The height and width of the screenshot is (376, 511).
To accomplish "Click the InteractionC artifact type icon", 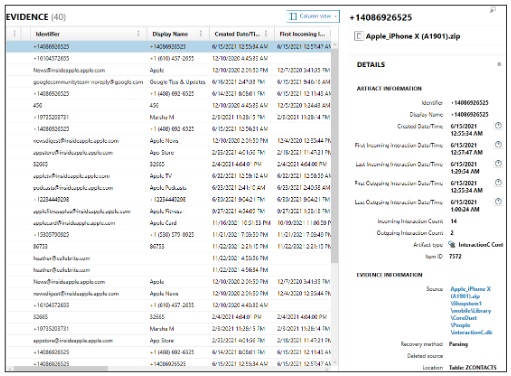I will click(452, 244).
